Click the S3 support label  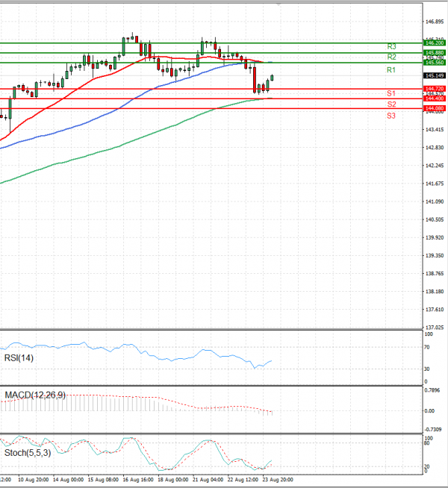pos(391,116)
